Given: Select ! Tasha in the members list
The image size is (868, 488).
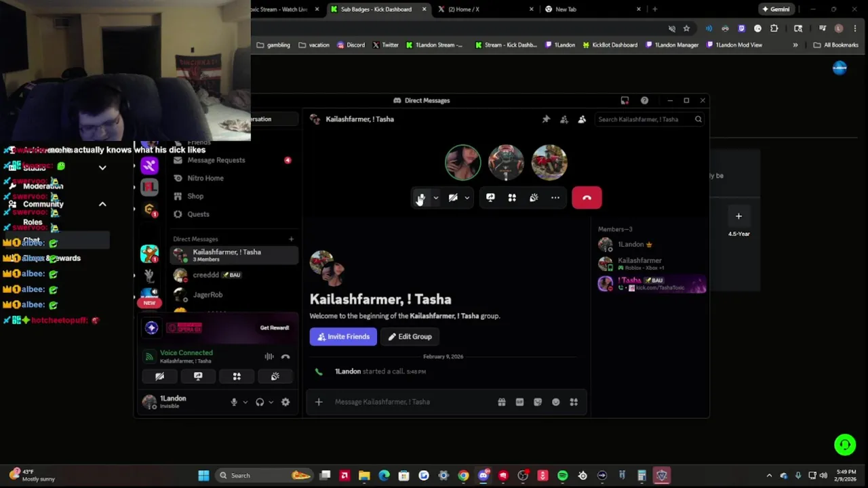Looking at the screenshot, I should [651, 283].
